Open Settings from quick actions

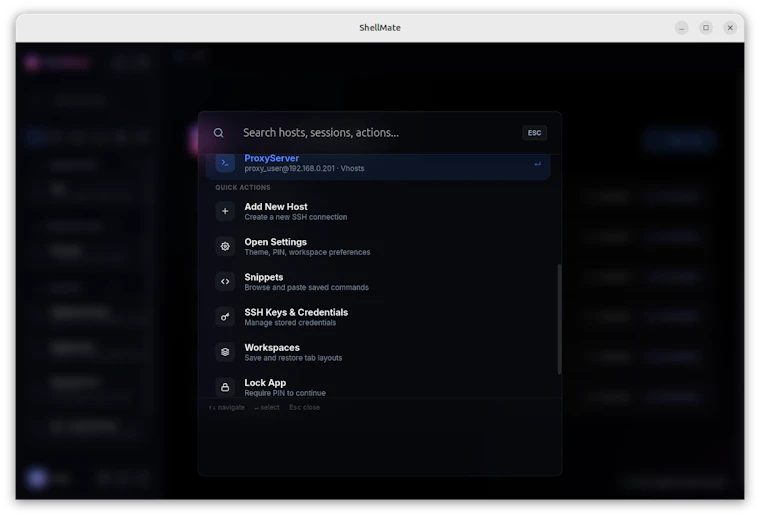tap(378, 247)
